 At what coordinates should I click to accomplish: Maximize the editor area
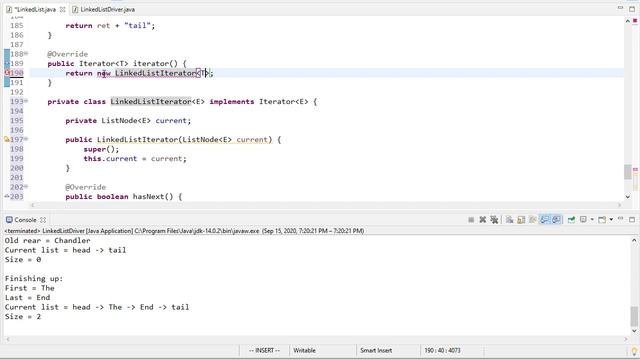pos(632,9)
